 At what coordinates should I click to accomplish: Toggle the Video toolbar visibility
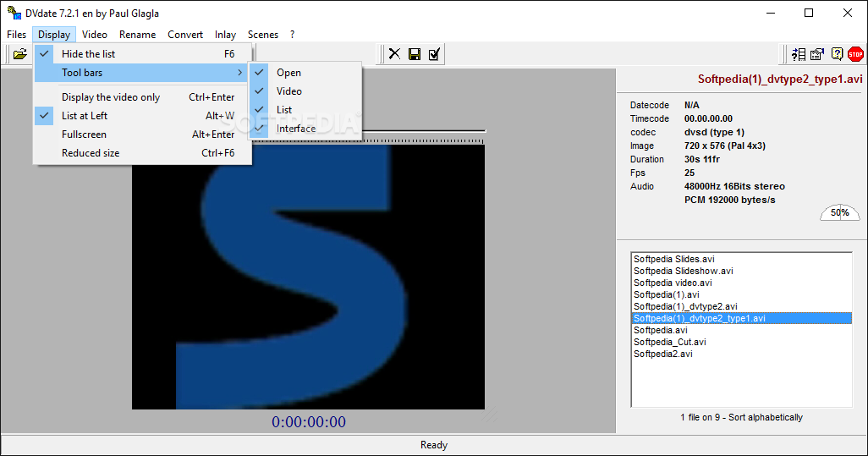tap(306, 91)
